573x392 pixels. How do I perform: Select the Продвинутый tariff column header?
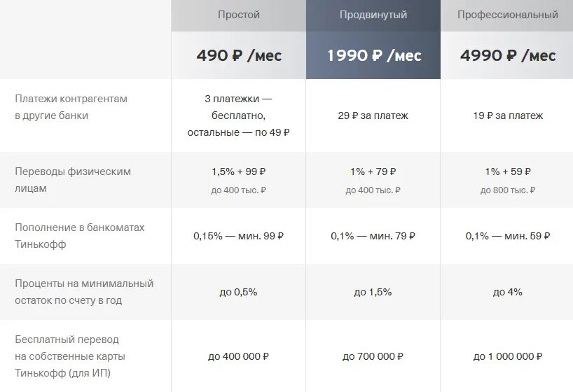373,15
